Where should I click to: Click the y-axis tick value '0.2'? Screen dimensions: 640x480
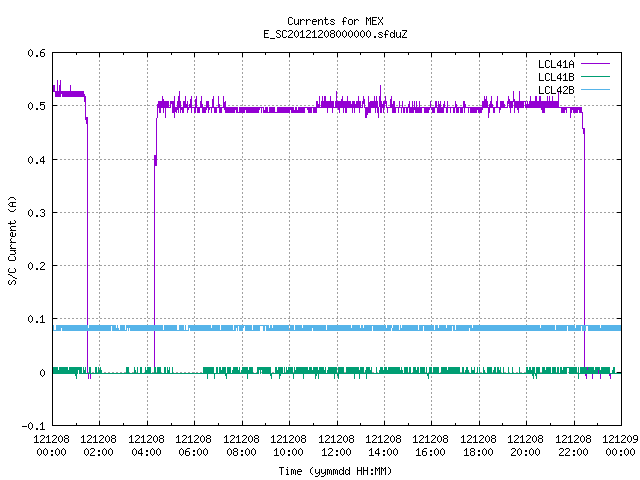pos(36,266)
